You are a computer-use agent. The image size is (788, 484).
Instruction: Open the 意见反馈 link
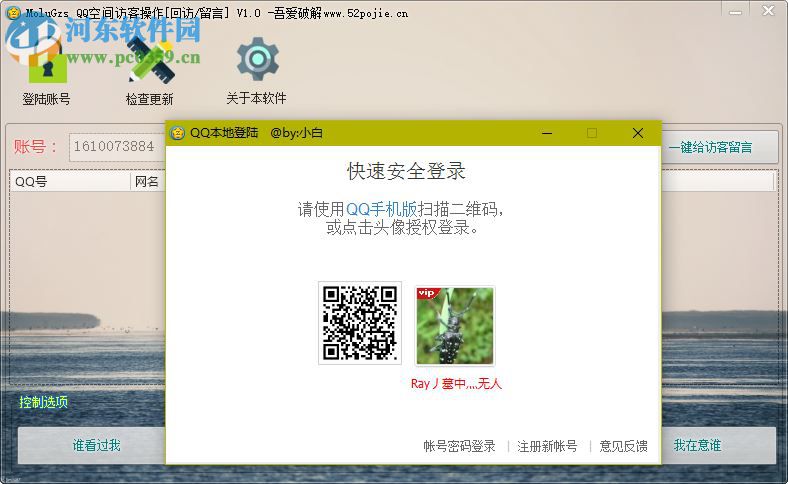623,446
